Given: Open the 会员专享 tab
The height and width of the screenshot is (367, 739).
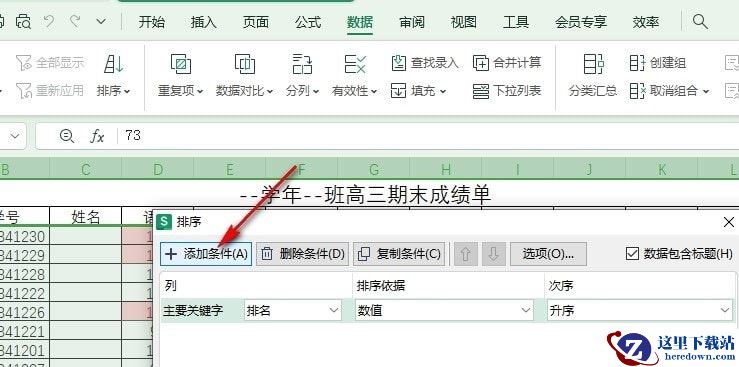Looking at the screenshot, I should (x=581, y=22).
